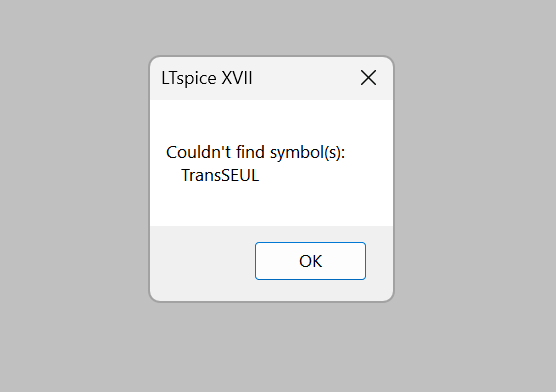
Task: Click the "Couldn't find symbol(s):" message
Action: 255,153
